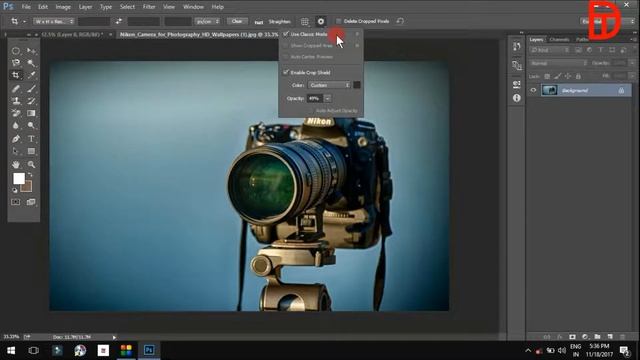Select the Clone Stamp tool
The width and height of the screenshot is (640, 360).
click(x=16, y=100)
